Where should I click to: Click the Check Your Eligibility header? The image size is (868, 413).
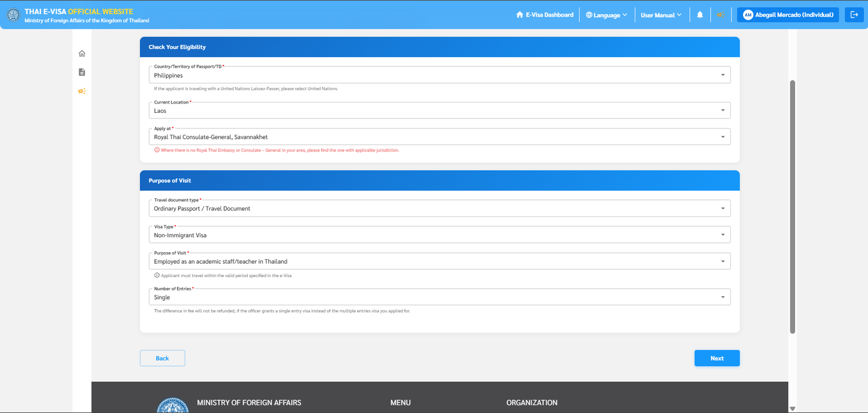tap(440, 47)
